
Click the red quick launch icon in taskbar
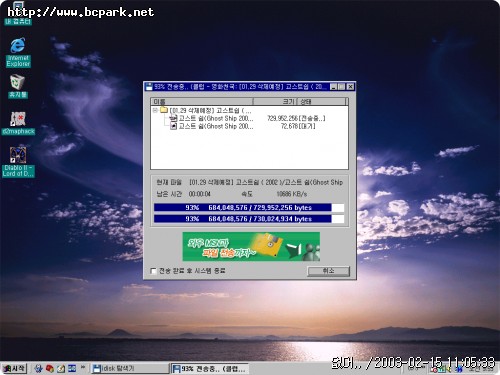[x=50, y=368]
